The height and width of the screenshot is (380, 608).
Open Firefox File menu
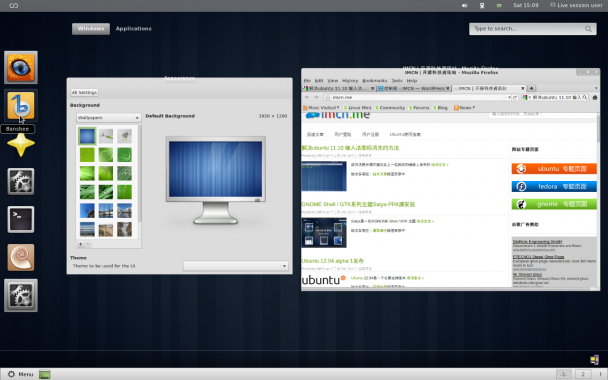[307, 81]
